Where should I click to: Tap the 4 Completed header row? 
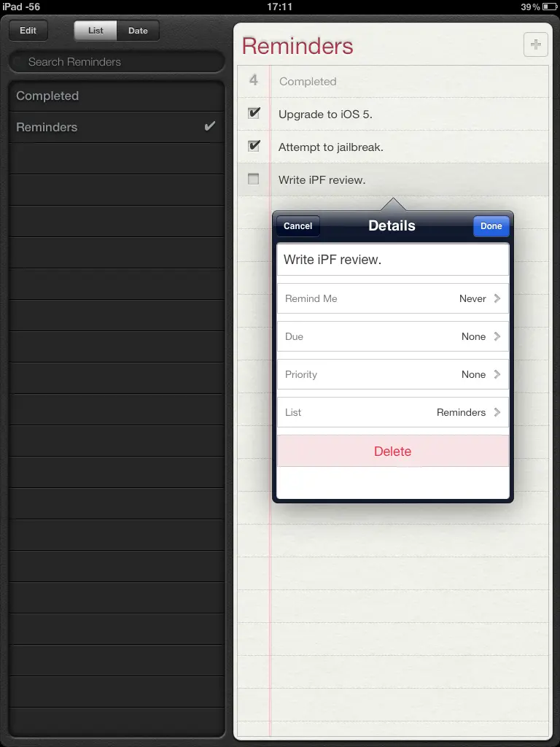tap(394, 81)
